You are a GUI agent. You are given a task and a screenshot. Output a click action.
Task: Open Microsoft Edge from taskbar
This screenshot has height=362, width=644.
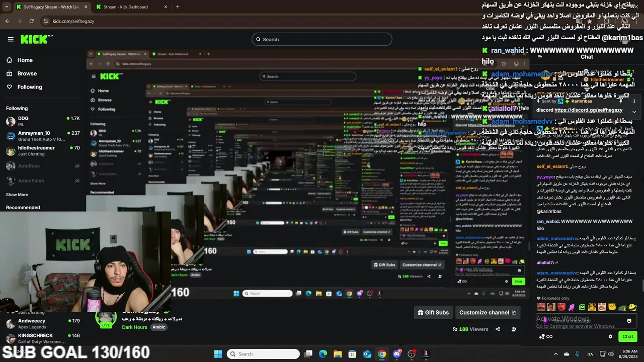[x=323, y=354]
